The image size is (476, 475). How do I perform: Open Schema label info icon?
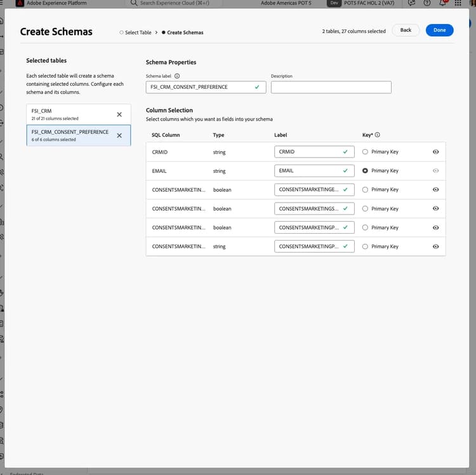pyautogui.click(x=177, y=76)
